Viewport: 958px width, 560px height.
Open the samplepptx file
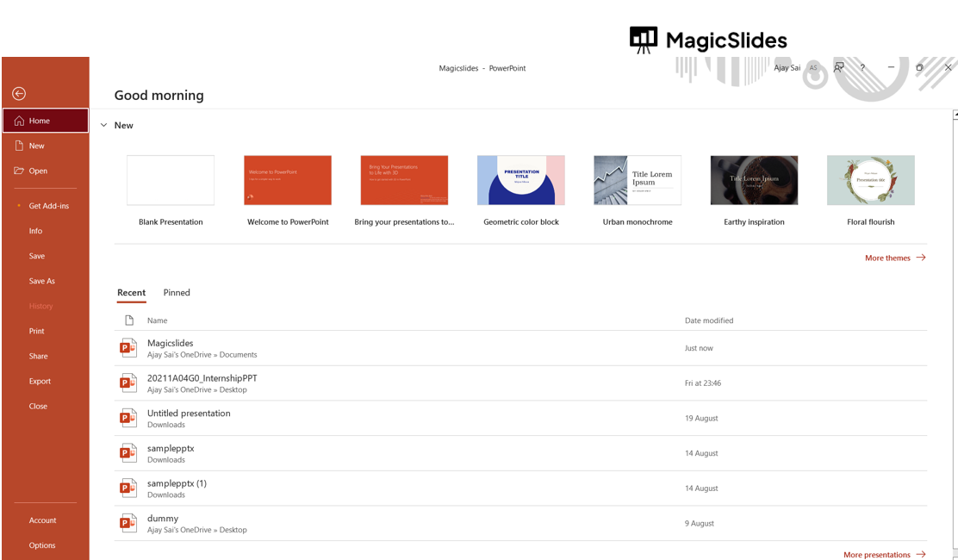click(520, 453)
